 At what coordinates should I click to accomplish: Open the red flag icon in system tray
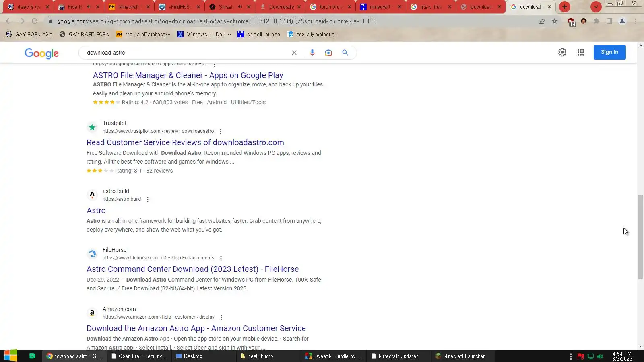coord(581,356)
